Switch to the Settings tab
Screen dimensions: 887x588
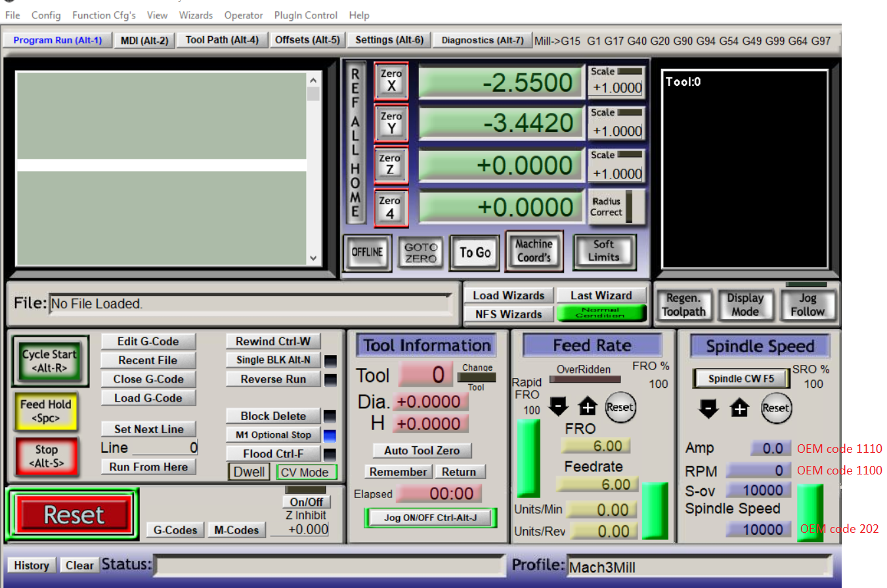point(389,40)
